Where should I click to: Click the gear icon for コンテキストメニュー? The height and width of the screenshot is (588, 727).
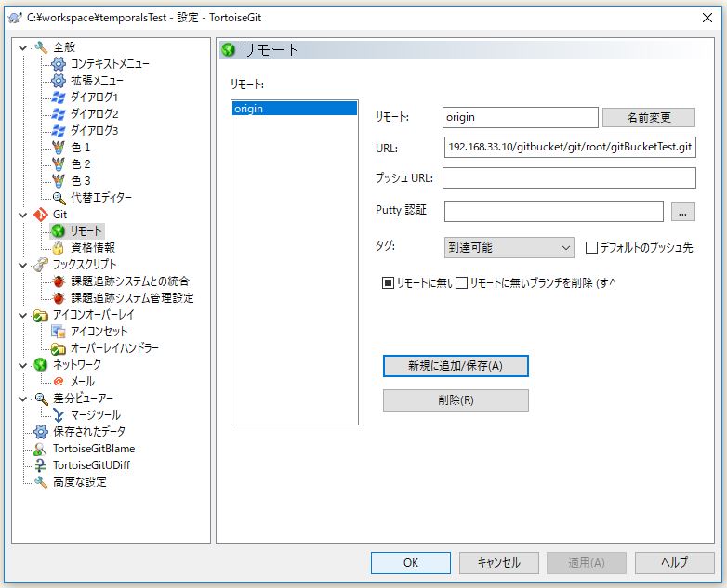[59, 64]
